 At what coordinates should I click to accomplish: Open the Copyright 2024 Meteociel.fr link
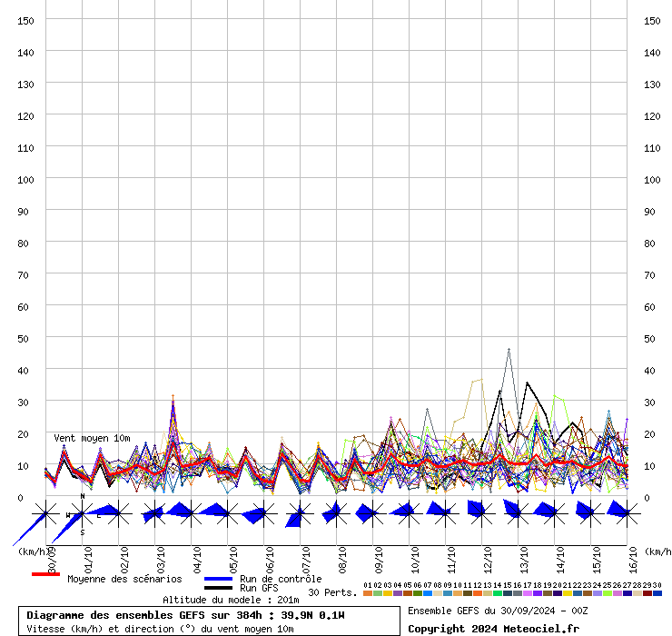point(493,629)
